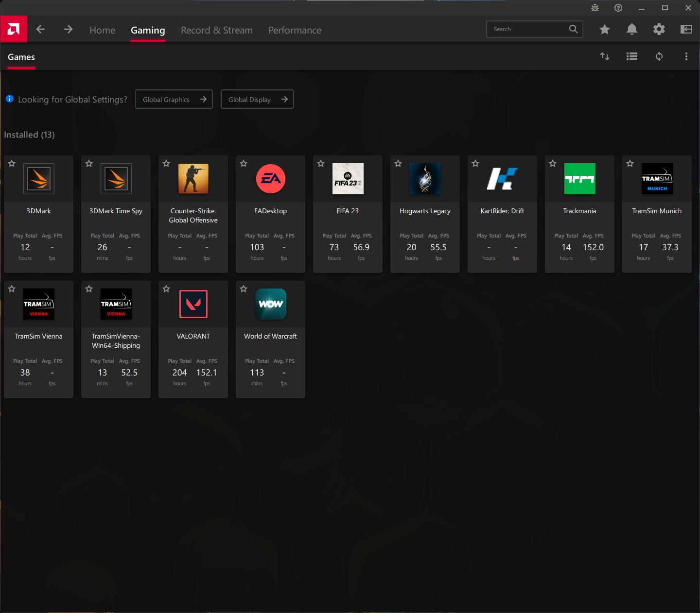Screen dimensions: 700x613
Task: Click the AMD logo home icon
Action: [14, 29]
